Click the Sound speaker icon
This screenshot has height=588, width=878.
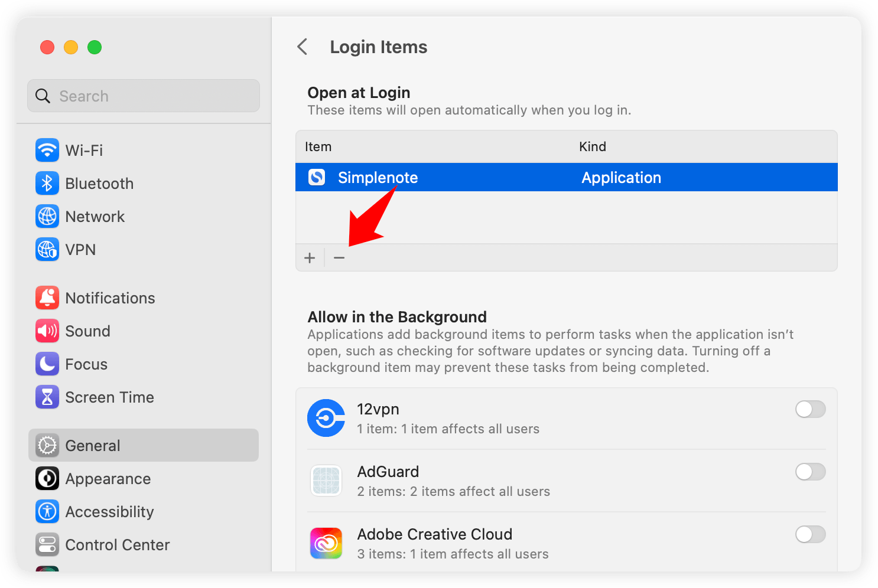(47, 331)
